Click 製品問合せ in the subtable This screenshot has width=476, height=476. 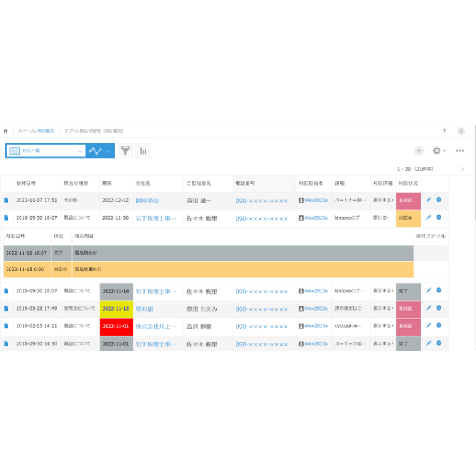(x=86, y=253)
